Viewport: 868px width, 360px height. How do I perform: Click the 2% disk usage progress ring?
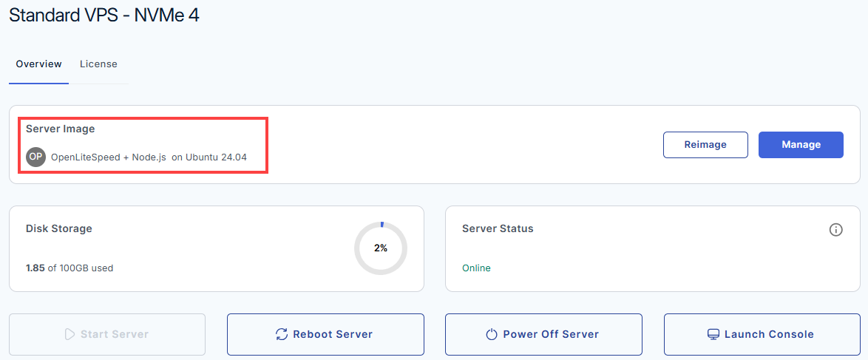(381, 248)
